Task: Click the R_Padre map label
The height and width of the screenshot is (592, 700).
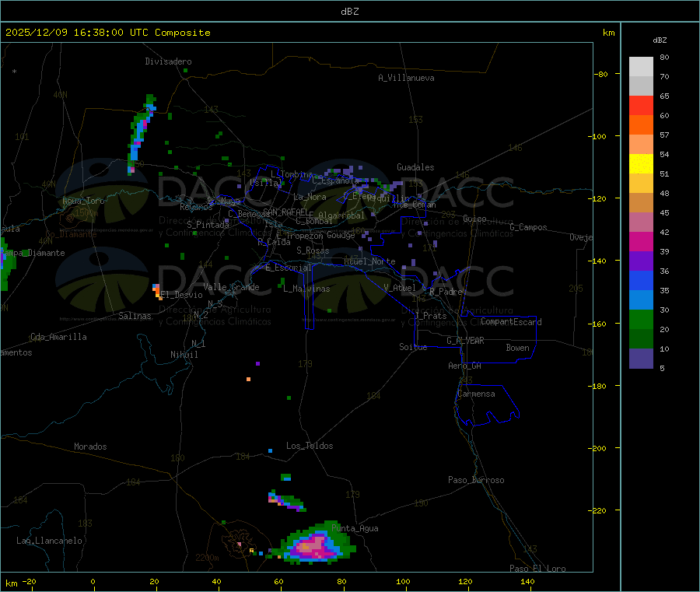Action: click(446, 292)
